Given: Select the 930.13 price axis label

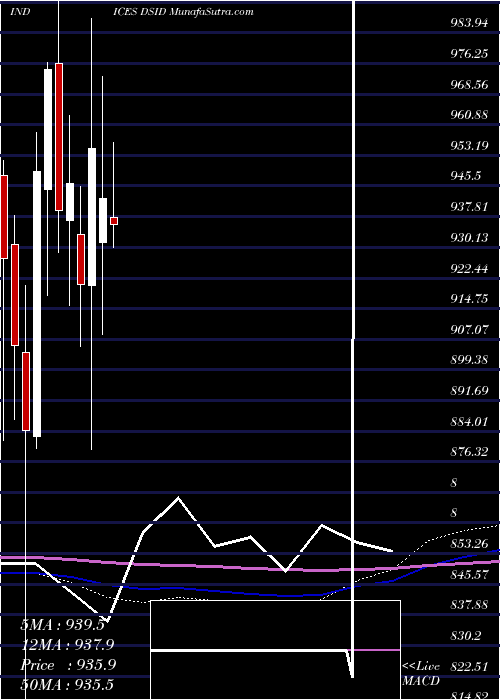Looking at the screenshot, I should pos(469,238).
